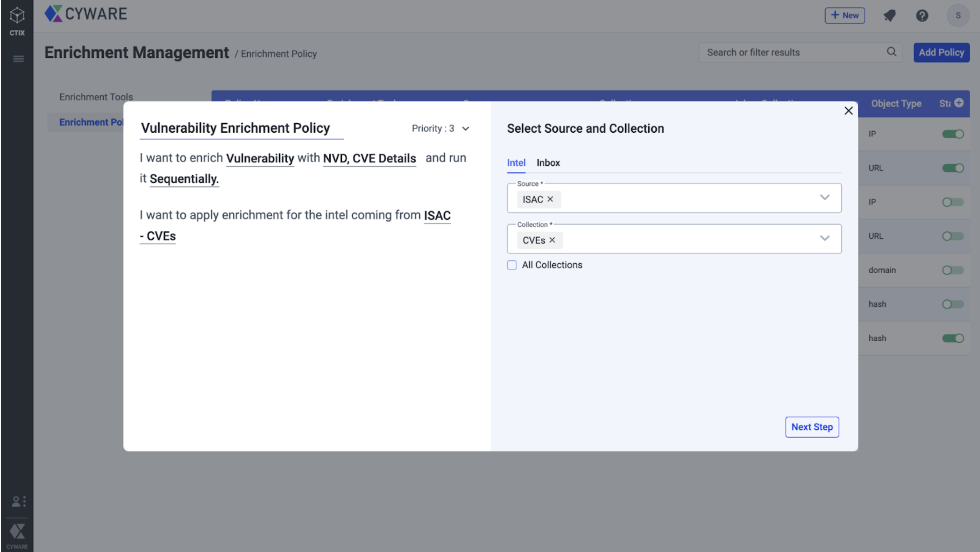Screen dimensions: 980x552
Task: Click the add column plus icon
Action: click(x=959, y=103)
